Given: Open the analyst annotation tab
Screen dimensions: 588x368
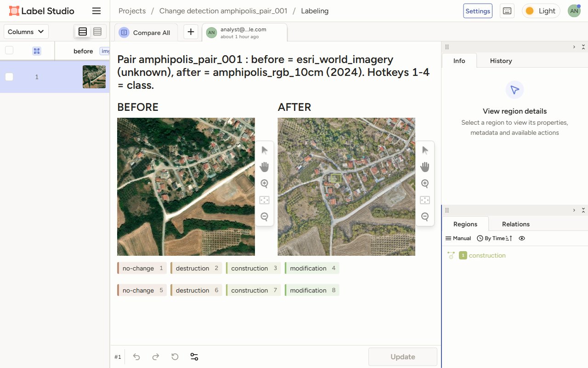Looking at the screenshot, I should pyautogui.click(x=245, y=32).
